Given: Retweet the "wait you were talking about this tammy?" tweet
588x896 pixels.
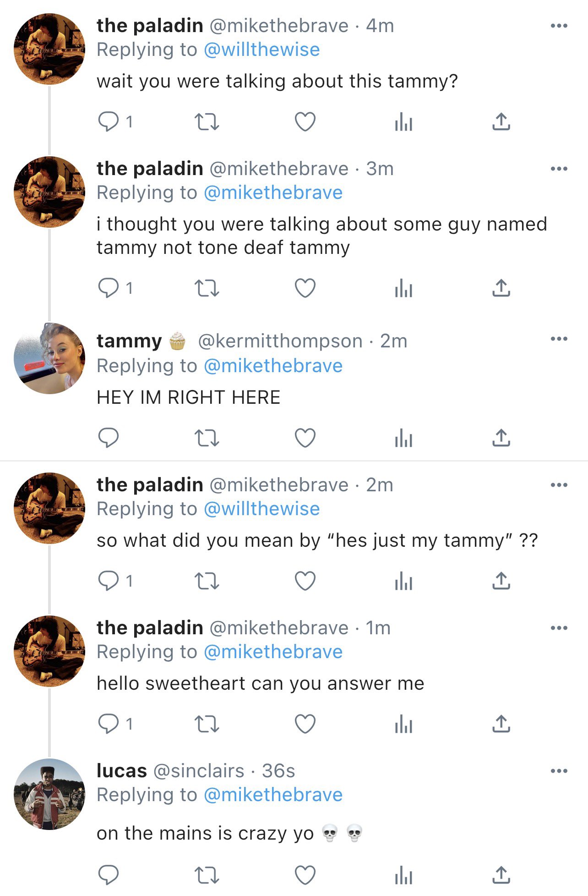Looking at the screenshot, I should click(207, 122).
